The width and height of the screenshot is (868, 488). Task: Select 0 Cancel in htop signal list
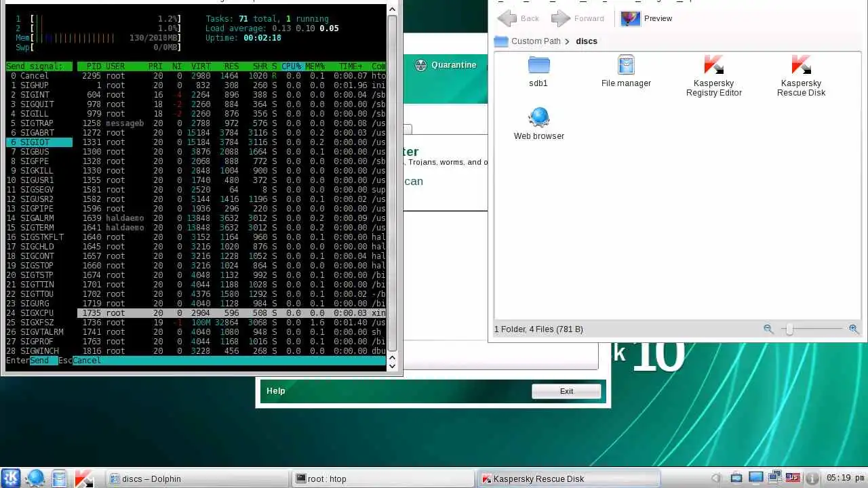click(x=39, y=76)
